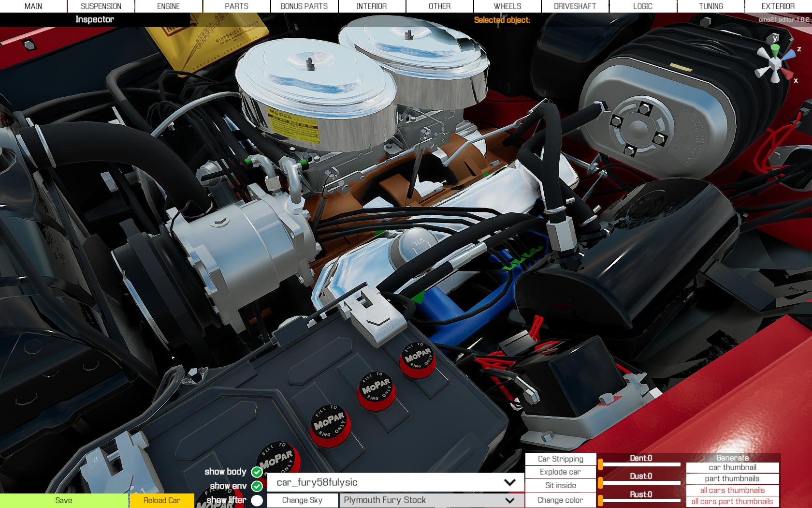Click the Dust slider handle
The width and height of the screenshot is (812, 508).
click(600, 482)
